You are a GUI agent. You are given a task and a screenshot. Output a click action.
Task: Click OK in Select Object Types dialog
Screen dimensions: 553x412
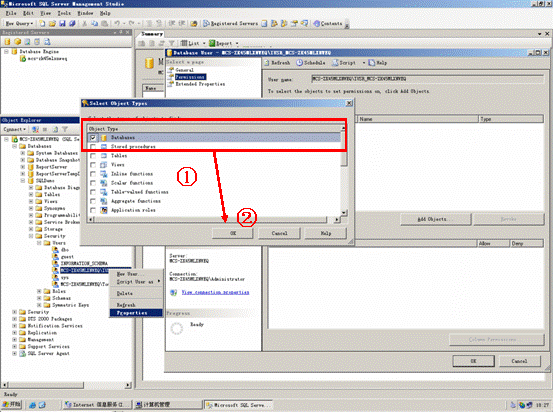coord(233,233)
